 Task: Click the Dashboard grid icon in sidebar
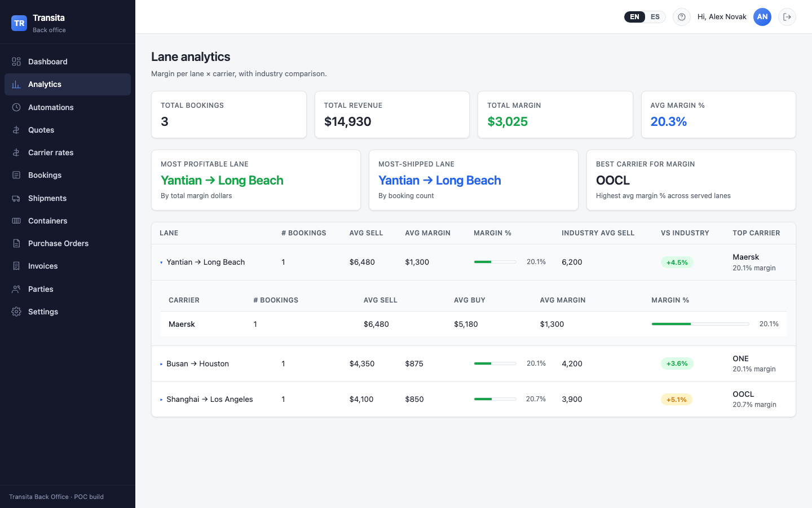tap(16, 62)
